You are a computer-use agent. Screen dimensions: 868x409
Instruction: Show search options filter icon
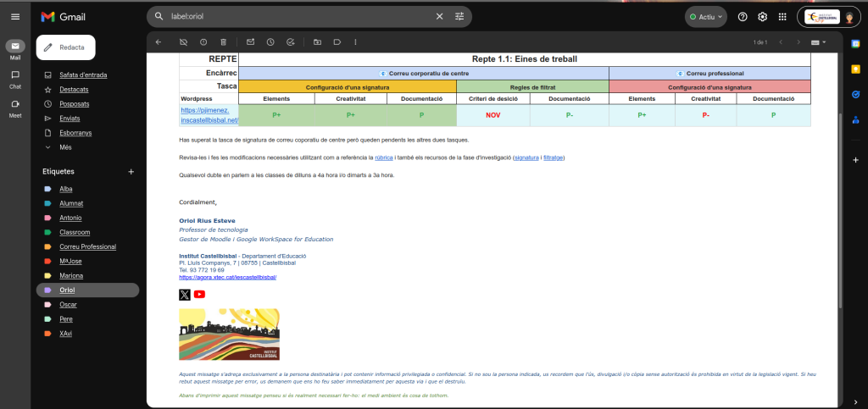click(460, 16)
